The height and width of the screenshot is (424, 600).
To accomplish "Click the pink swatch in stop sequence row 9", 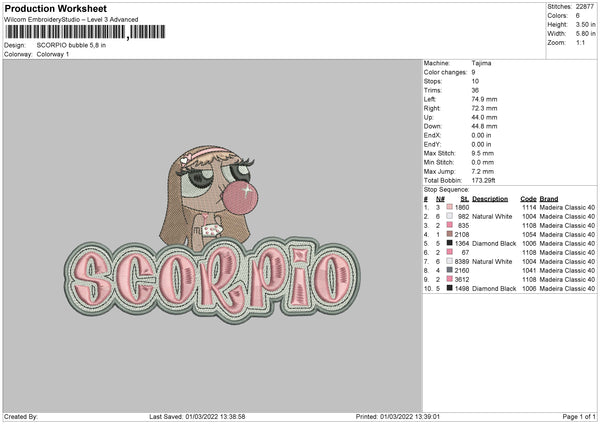I will coord(450,279).
